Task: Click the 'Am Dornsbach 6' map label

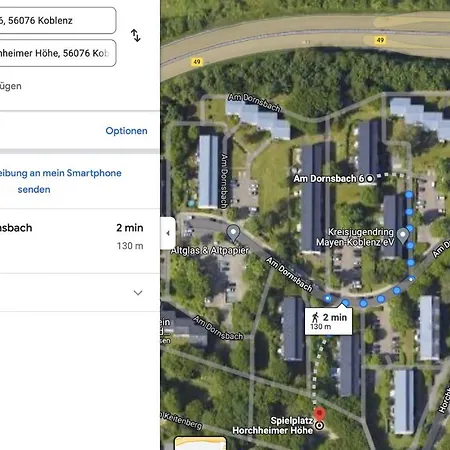Action: pyautogui.click(x=329, y=179)
